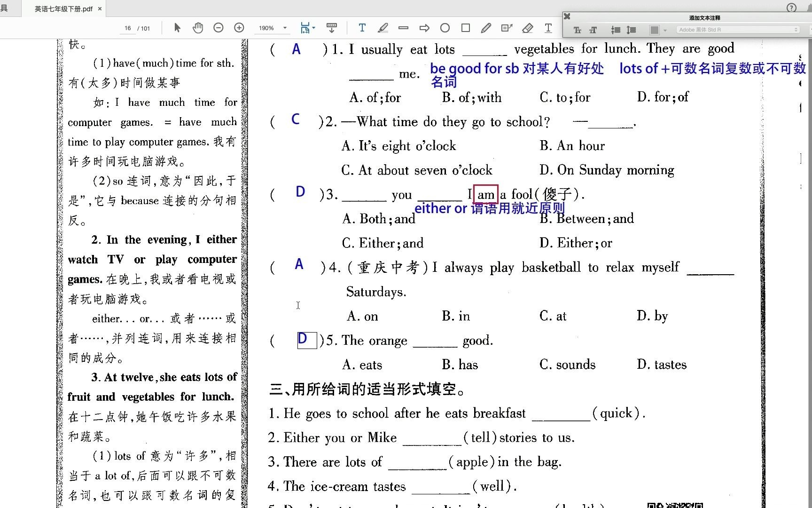Open the fit page options arrow
The height and width of the screenshot is (508, 812).
314,28
